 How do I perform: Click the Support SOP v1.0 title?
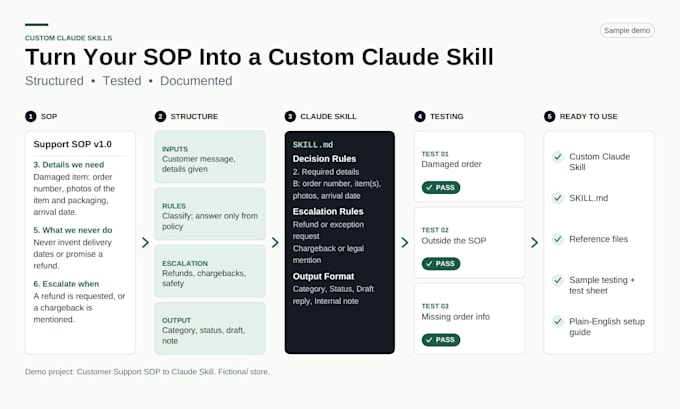[x=72, y=144]
